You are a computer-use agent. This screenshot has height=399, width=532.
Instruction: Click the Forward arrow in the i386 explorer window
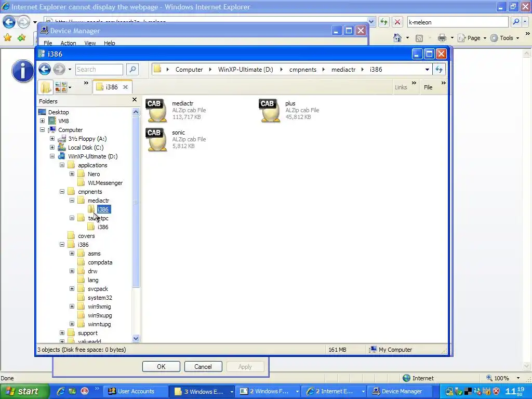pyautogui.click(x=59, y=69)
